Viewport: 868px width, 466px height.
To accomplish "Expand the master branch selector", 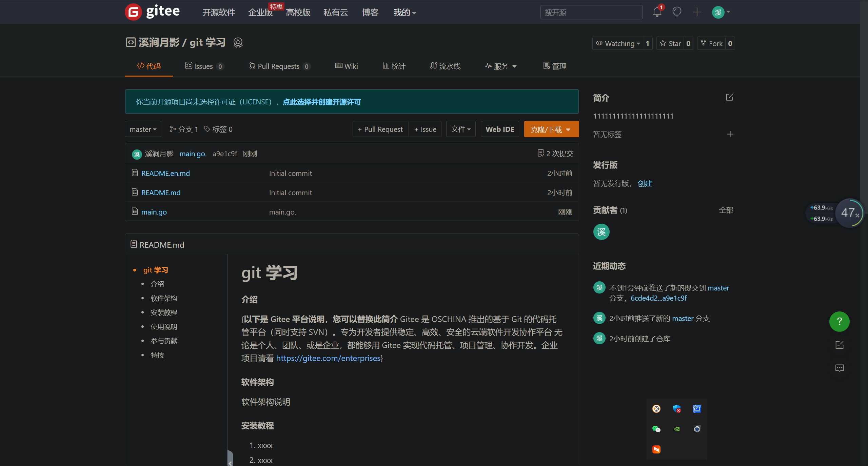I will click(x=143, y=129).
